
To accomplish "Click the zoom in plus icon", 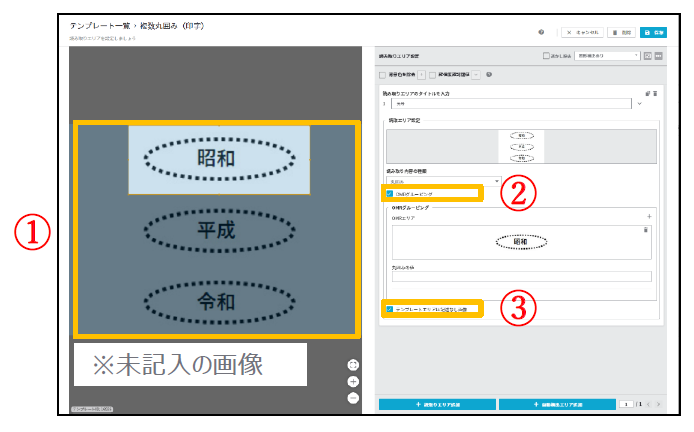I will pos(353,381).
